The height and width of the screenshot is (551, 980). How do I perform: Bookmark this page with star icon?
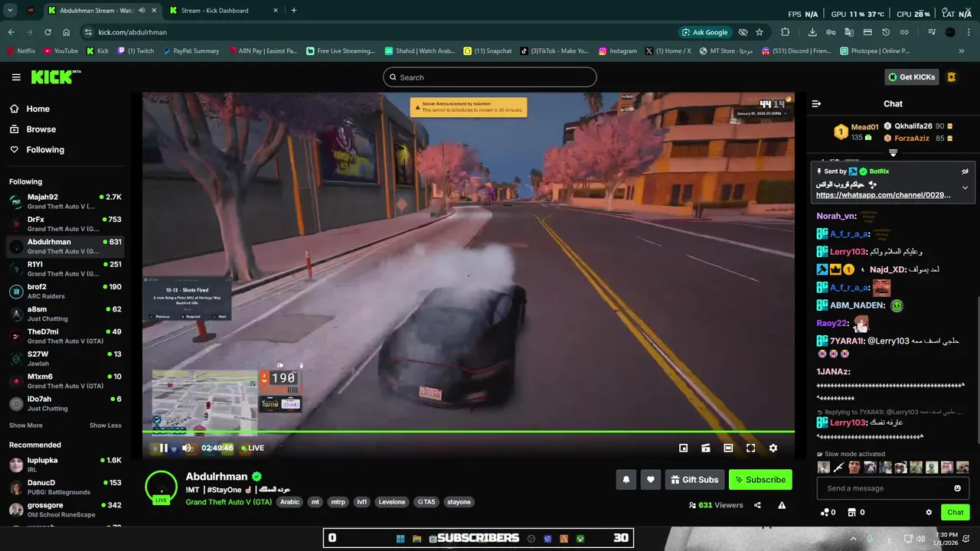(x=759, y=32)
